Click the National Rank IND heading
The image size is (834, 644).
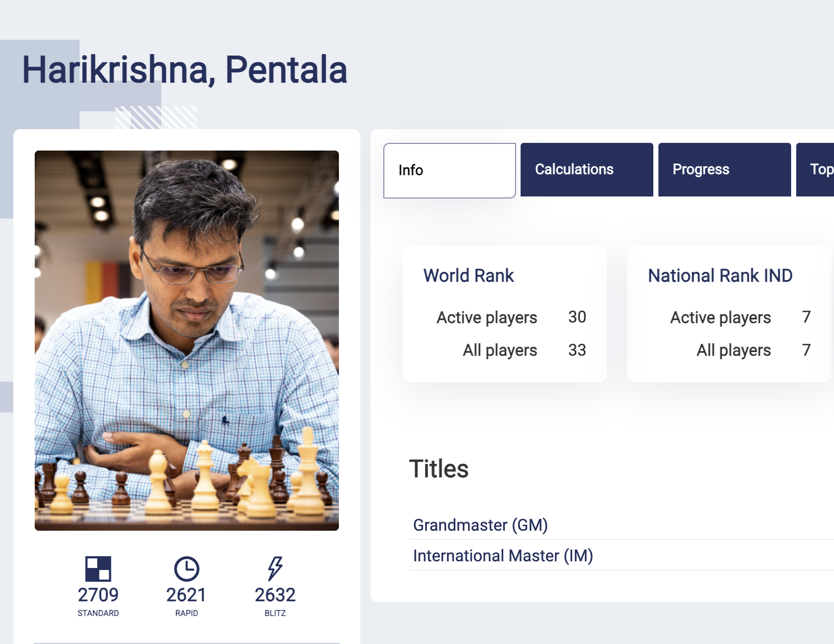click(x=720, y=276)
